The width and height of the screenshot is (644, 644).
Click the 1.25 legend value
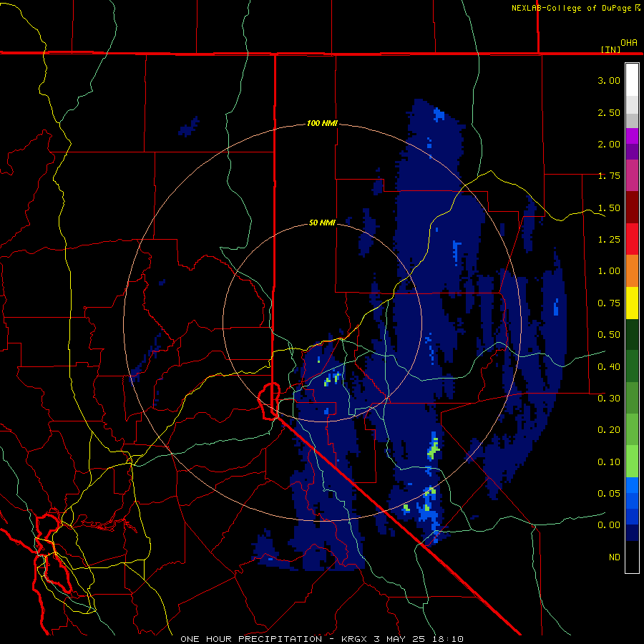[609, 240]
